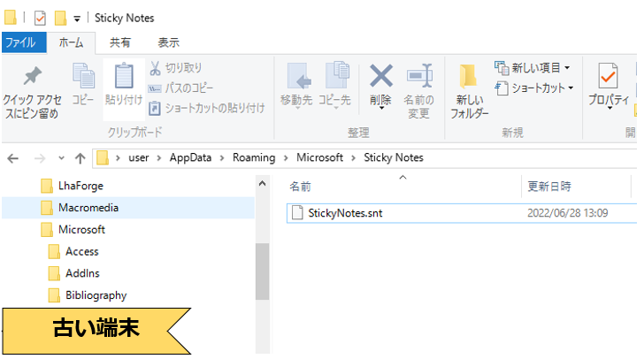
Task: Select Cut (切り取り) scissors icon
Action: (x=155, y=68)
